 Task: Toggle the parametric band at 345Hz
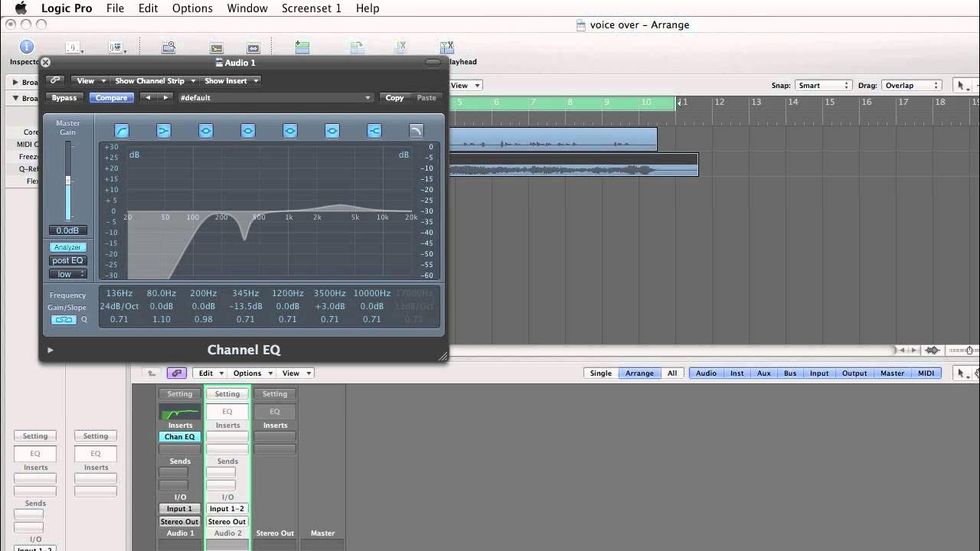(x=248, y=131)
